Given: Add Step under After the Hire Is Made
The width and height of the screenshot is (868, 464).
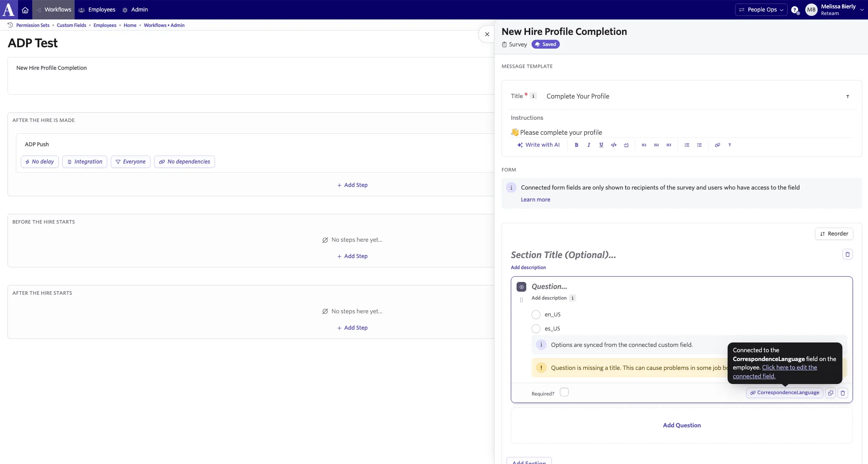Looking at the screenshot, I should click(352, 185).
